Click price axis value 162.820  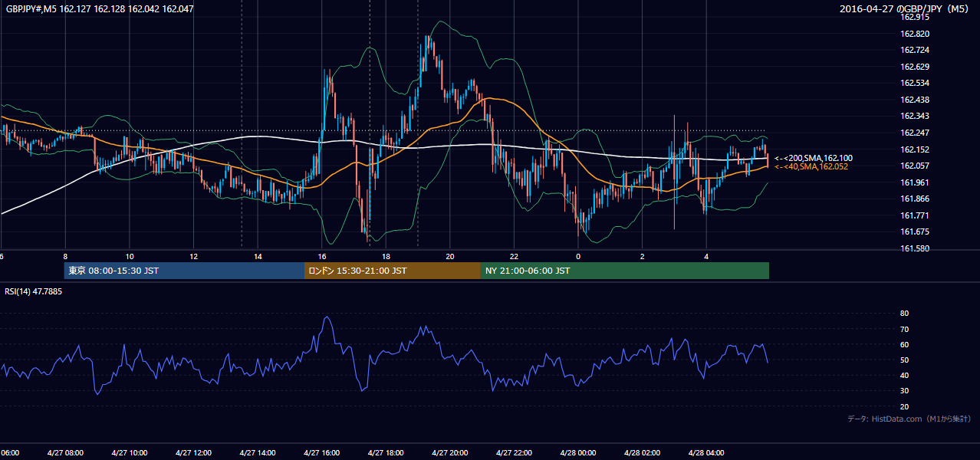click(x=914, y=34)
